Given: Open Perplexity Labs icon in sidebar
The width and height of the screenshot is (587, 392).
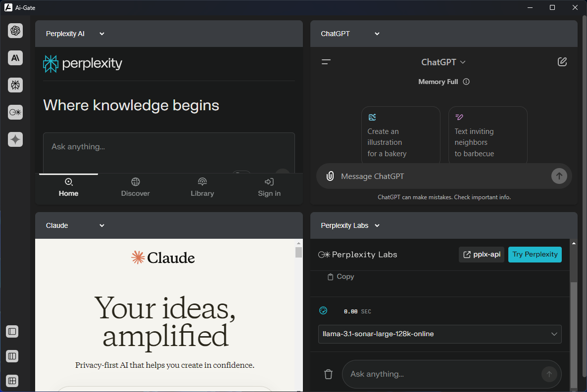Looking at the screenshot, I should coord(15,112).
